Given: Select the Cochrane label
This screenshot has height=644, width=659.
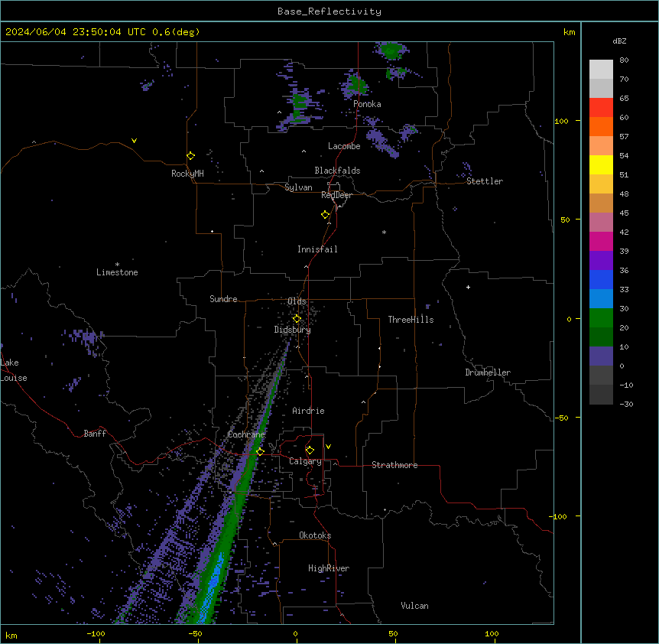Looking at the screenshot, I should (246, 434).
